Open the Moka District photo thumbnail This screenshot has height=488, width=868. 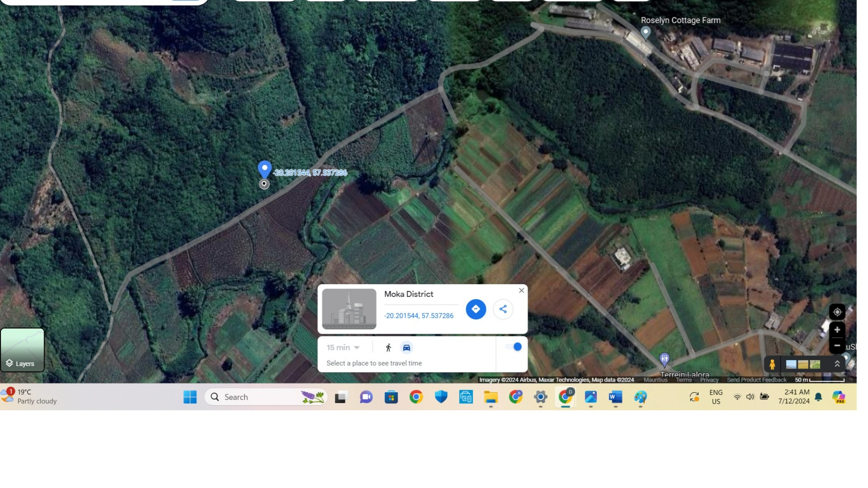pyautogui.click(x=349, y=309)
